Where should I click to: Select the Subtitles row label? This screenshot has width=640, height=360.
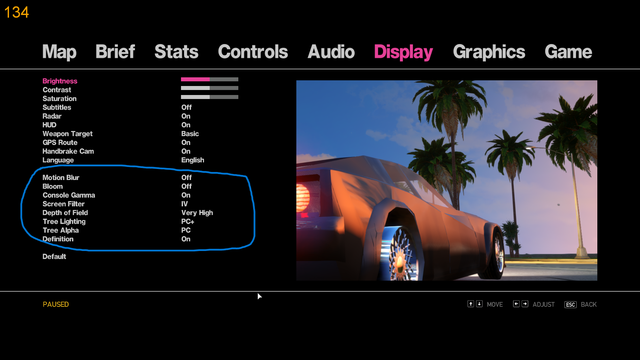pos(57,107)
